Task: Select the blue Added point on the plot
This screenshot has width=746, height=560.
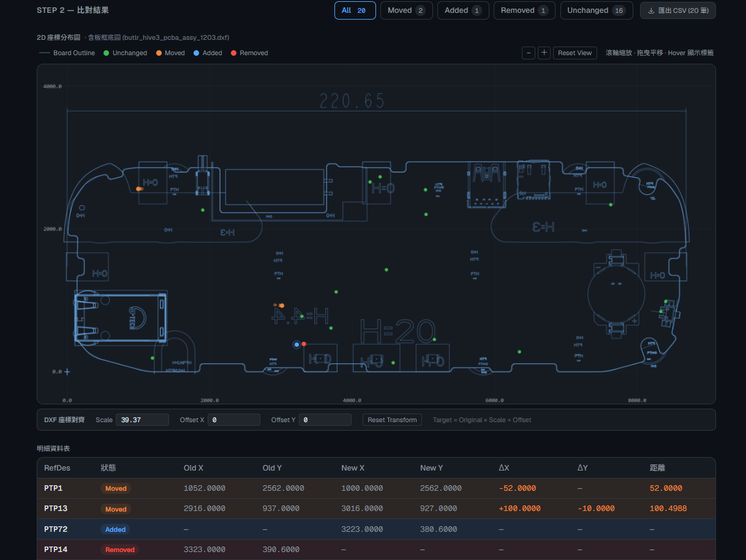Action: (297, 344)
